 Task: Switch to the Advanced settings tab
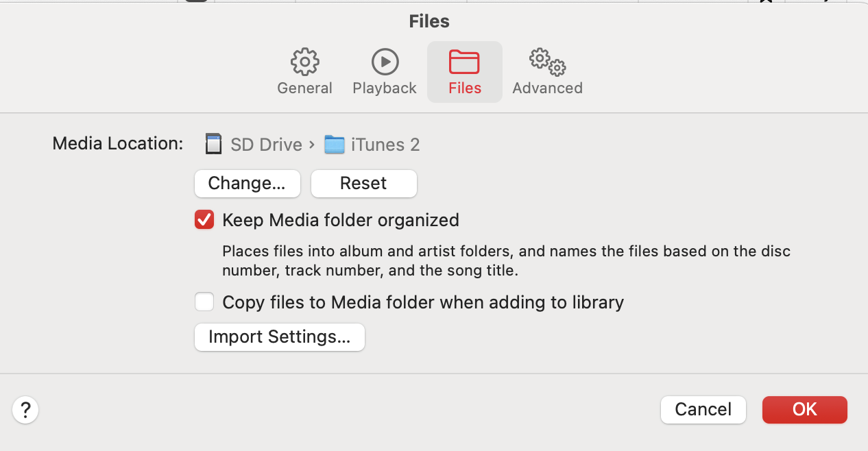coord(547,72)
